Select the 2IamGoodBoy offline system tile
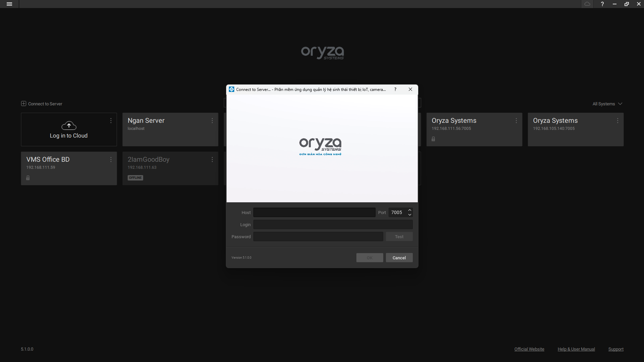 click(x=170, y=168)
